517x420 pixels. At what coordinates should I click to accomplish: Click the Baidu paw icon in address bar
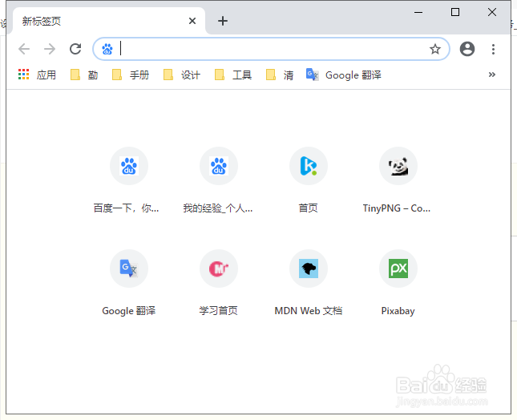tap(107, 49)
